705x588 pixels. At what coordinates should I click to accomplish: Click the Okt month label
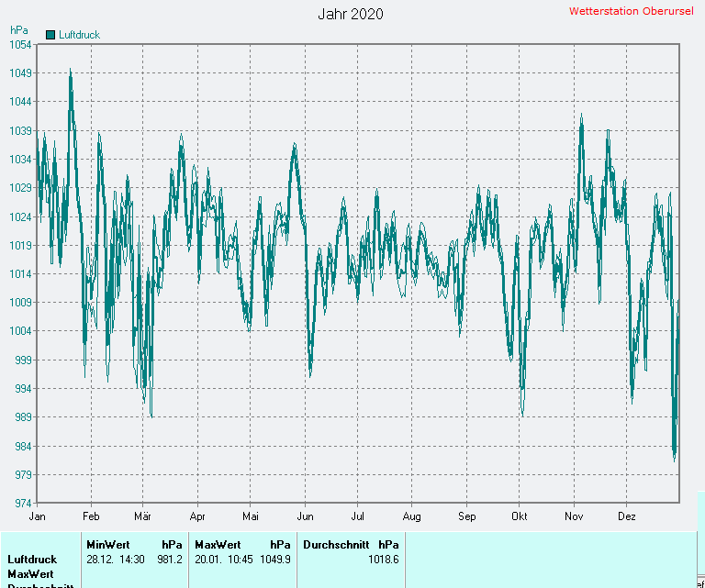(520, 516)
